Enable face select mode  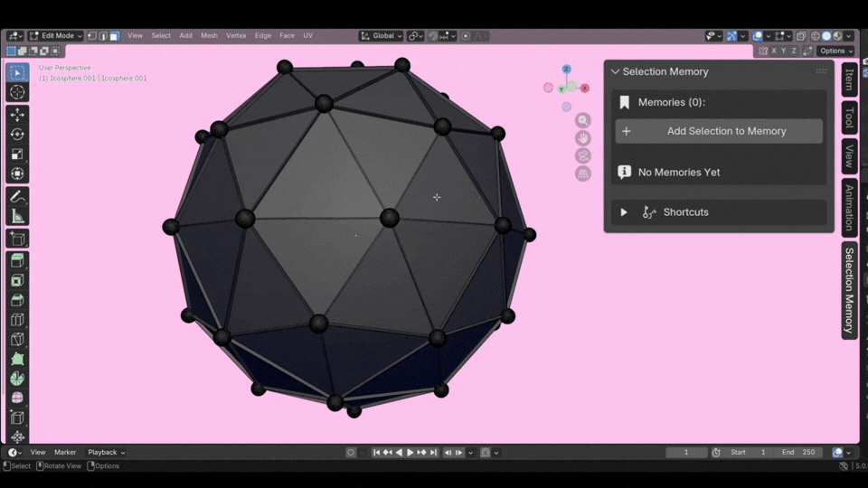point(115,36)
